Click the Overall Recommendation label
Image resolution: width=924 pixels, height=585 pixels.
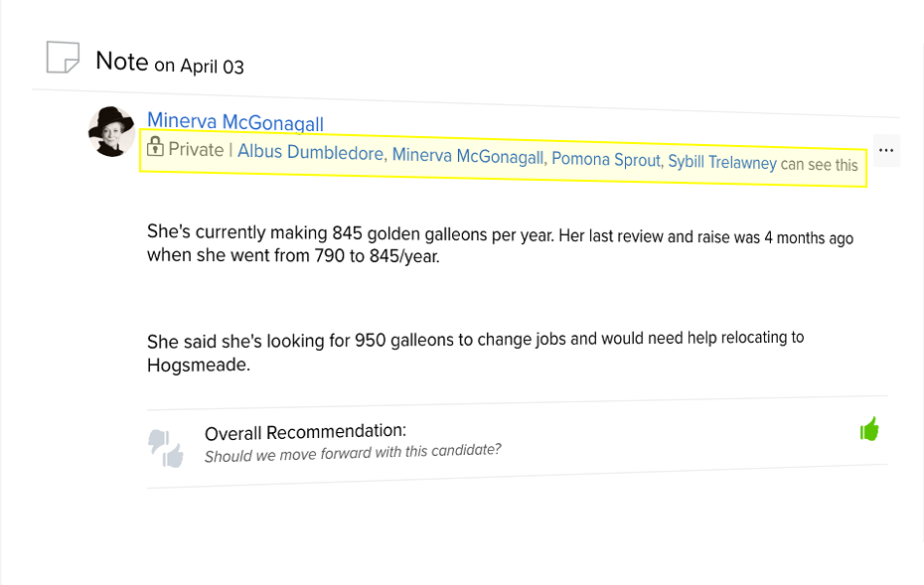click(x=305, y=431)
